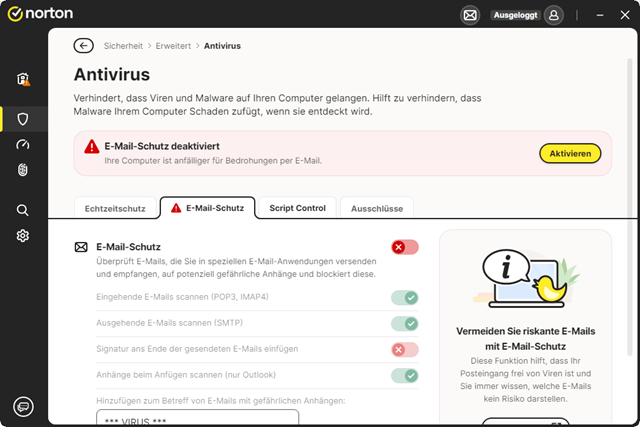This screenshot has height=427, width=640.
Task: Click the Ausgeloggt status label
Action: pyautogui.click(x=516, y=16)
